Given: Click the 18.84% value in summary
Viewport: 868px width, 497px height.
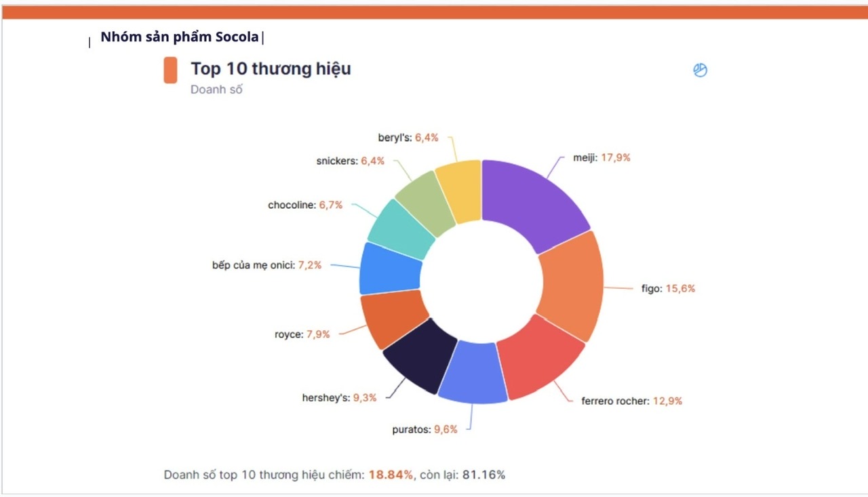Looking at the screenshot, I should tap(391, 475).
